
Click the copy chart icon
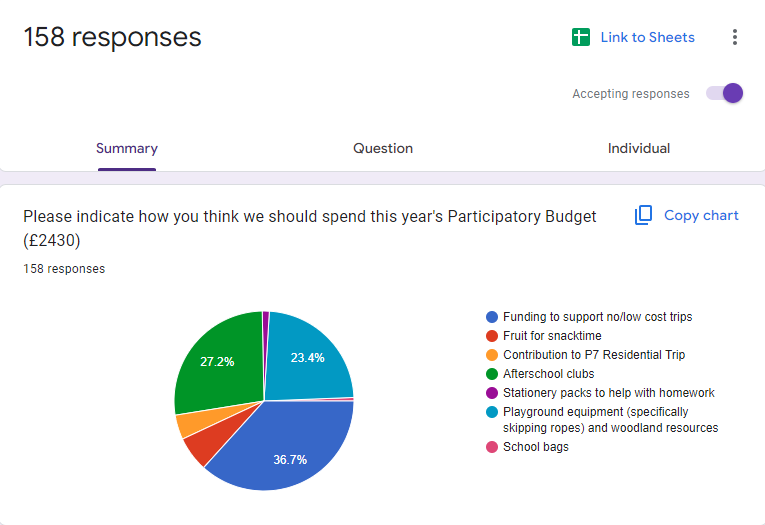pos(644,215)
